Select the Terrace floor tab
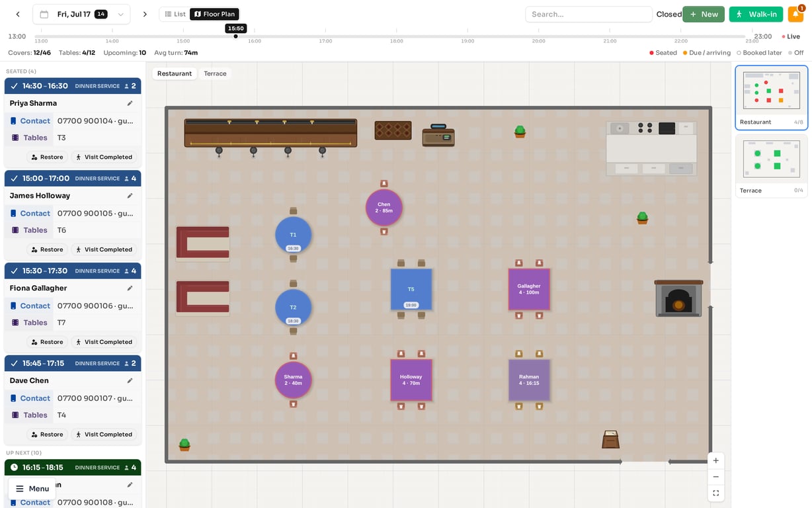The width and height of the screenshot is (812, 508). coord(215,73)
